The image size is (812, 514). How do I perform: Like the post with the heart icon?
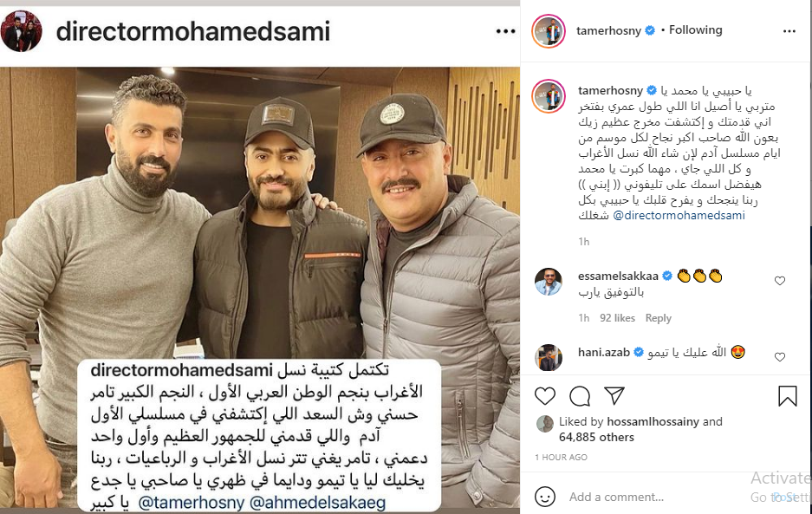(545, 396)
